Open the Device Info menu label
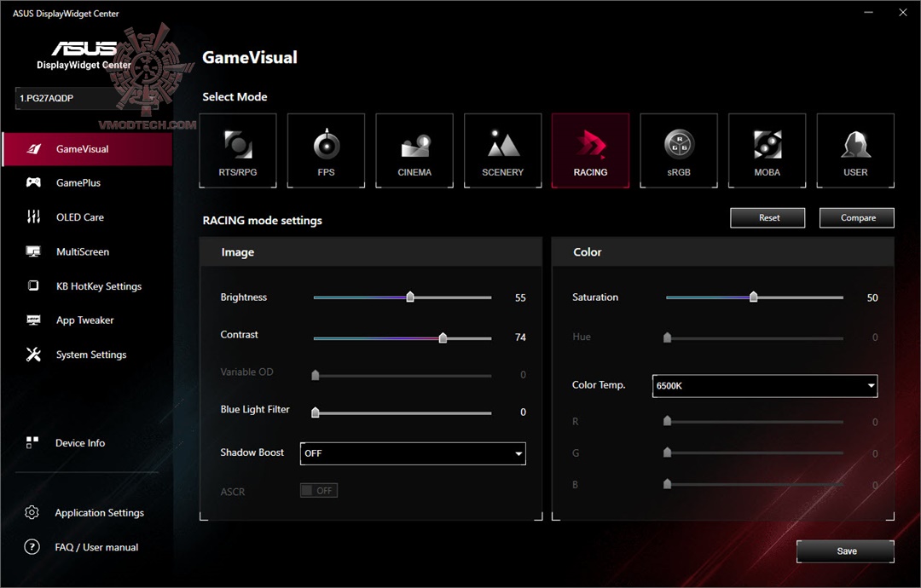921x588 pixels. click(x=80, y=443)
